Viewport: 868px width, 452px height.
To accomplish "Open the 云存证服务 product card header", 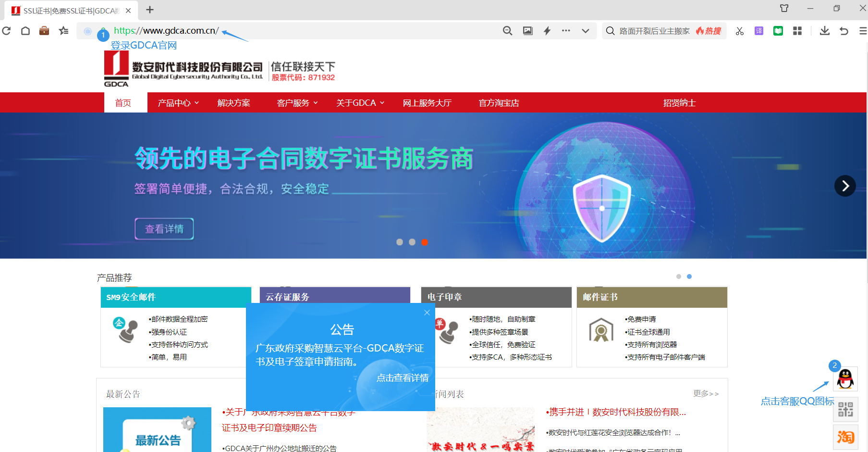I will [x=335, y=296].
